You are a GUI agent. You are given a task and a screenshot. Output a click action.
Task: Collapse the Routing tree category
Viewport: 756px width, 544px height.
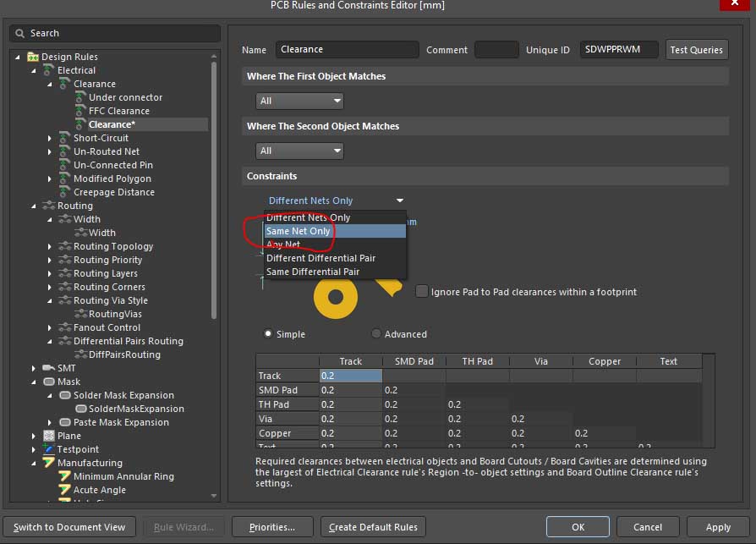pos(35,206)
